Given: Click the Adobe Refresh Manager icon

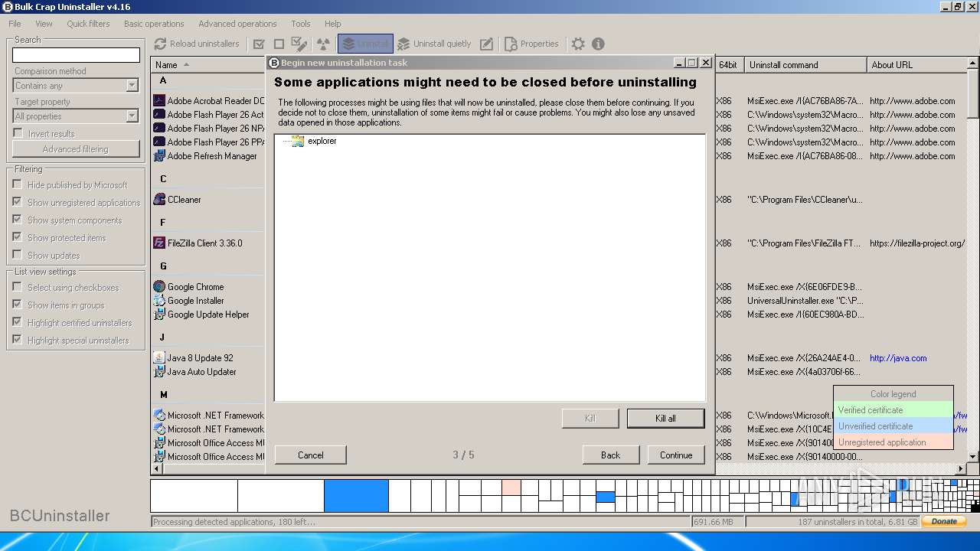Looking at the screenshot, I should coord(159,155).
